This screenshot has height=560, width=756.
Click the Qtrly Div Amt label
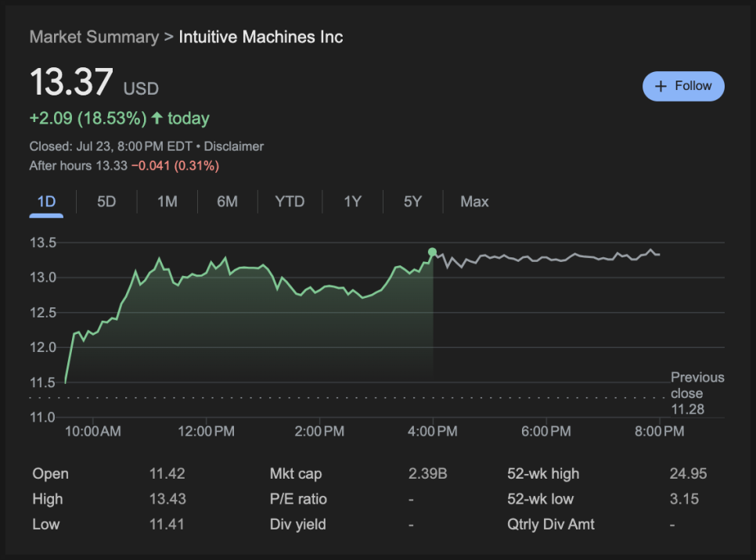[x=551, y=524]
